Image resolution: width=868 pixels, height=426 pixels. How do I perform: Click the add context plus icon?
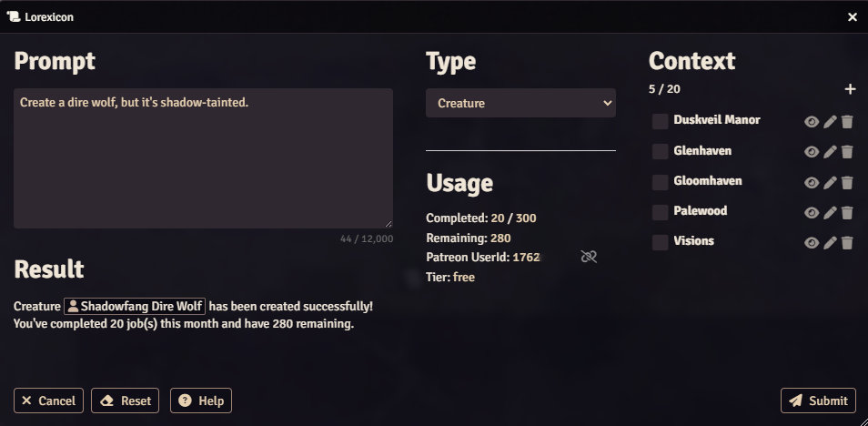click(x=850, y=89)
